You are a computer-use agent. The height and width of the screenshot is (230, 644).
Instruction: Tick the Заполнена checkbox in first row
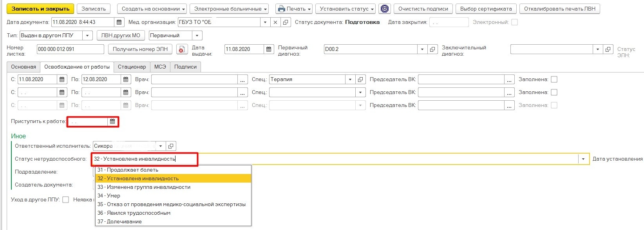(x=554, y=80)
